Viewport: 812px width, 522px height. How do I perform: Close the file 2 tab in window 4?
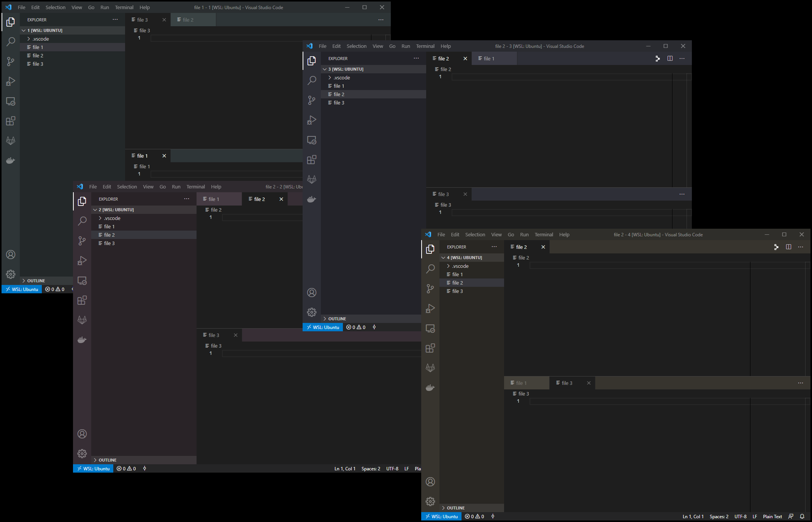click(x=543, y=247)
